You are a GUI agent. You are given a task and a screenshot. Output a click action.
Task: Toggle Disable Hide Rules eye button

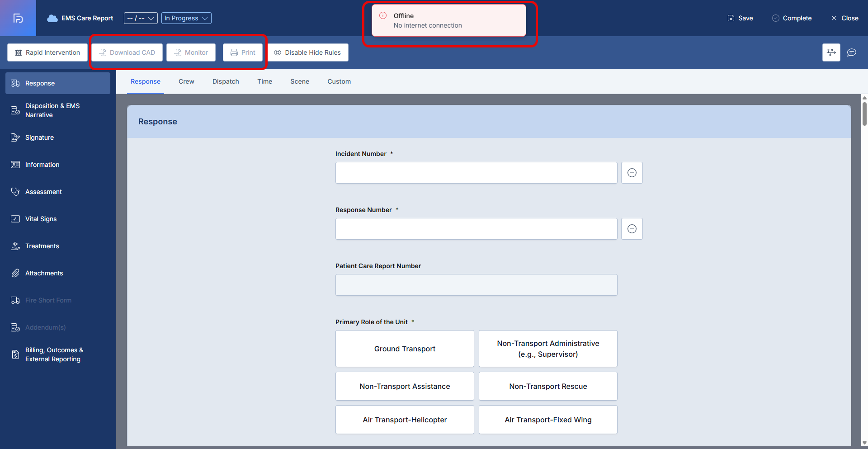[x=307, y=52]
